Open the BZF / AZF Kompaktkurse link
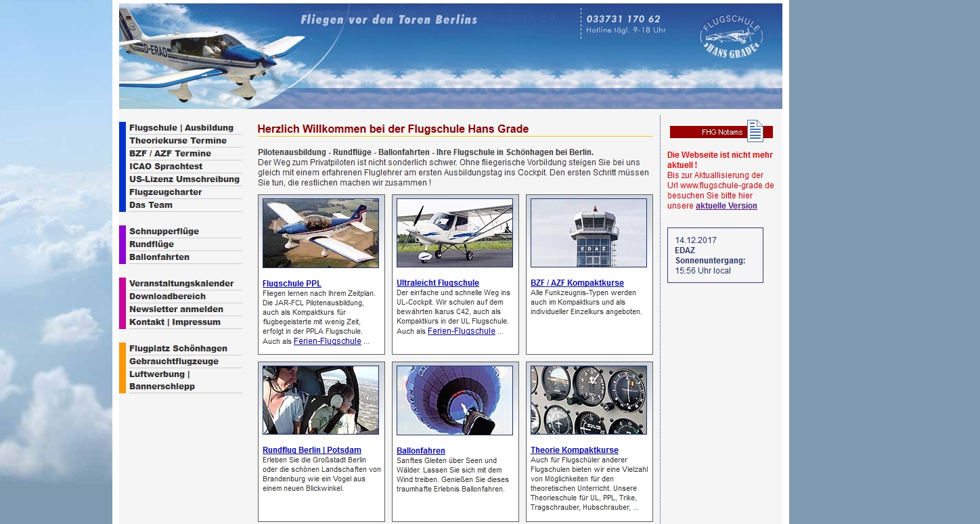 click(577, 283)
